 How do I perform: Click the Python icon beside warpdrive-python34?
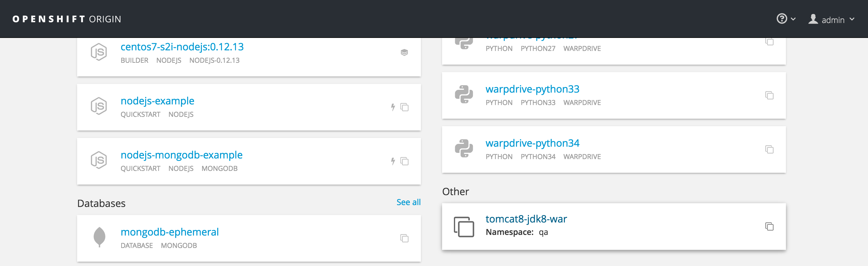464,149
